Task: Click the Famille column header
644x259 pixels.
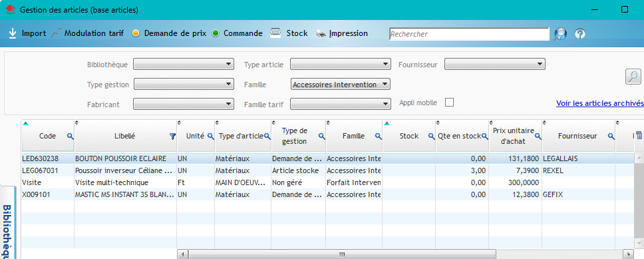Action: (x=354, y=136)
